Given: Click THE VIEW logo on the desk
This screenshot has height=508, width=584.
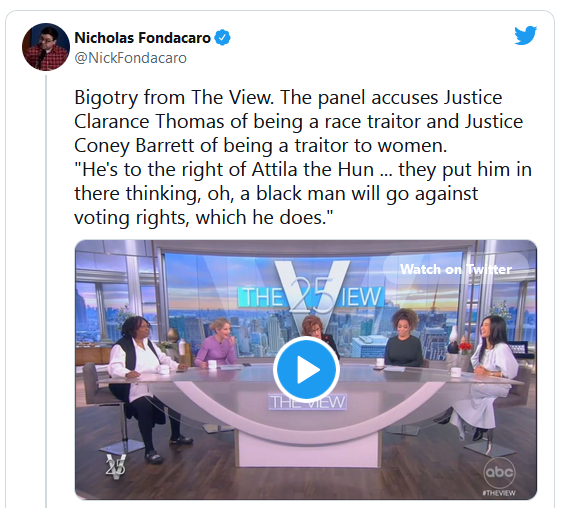Looking at the screenshot, I should (308, 402).
